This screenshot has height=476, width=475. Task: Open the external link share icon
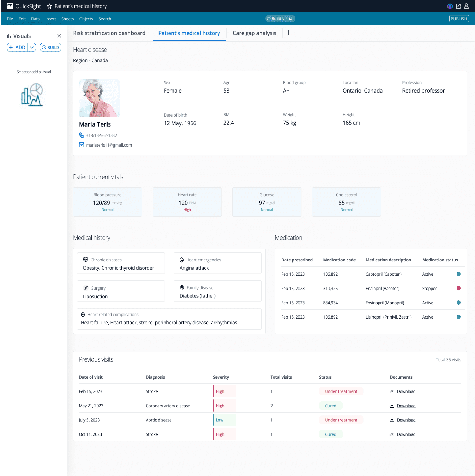458,6
